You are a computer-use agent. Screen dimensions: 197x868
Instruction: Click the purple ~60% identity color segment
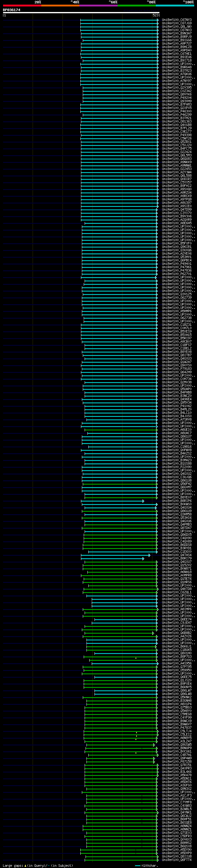tap(99, 6)
